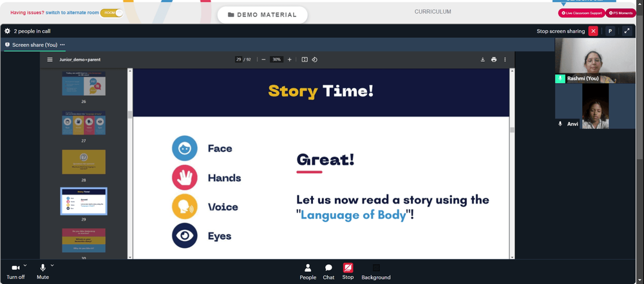
Task: Open the CURRICULUM tab
Action: [x=433, y=12]
